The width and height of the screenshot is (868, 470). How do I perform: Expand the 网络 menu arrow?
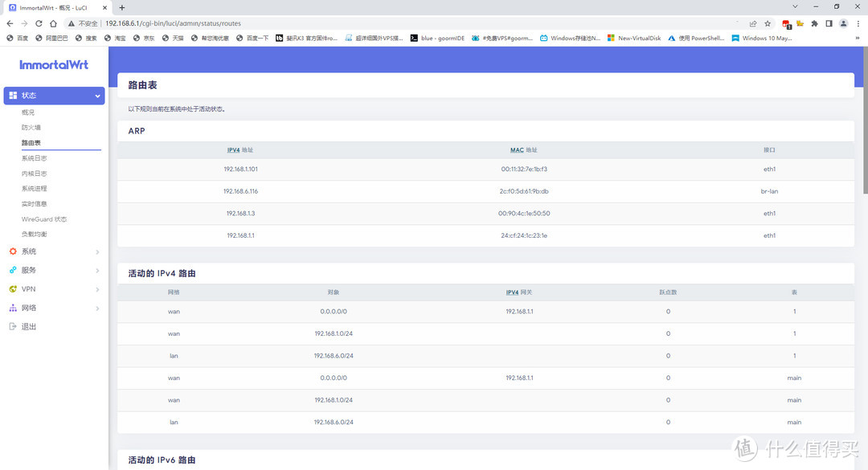(97, 309)
